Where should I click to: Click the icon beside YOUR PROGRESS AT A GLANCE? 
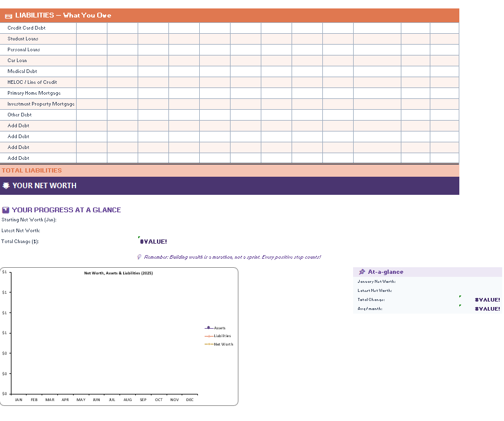5,210
